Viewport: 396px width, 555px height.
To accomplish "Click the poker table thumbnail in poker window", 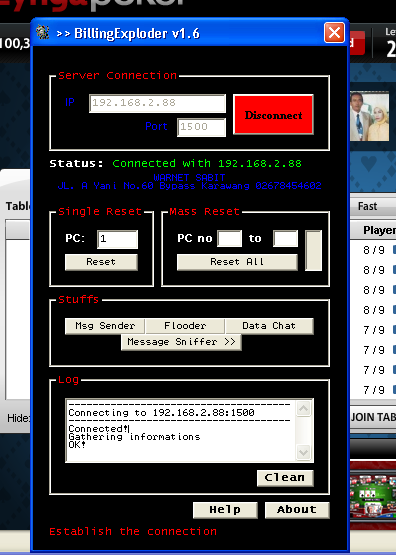I will click(373, 496).
